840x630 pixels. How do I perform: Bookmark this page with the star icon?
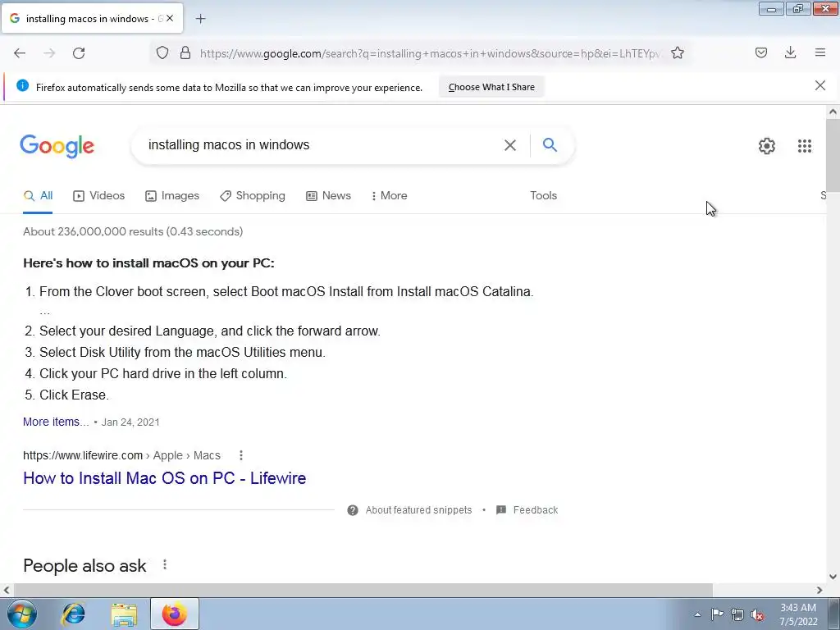click(x=677, y=52)
